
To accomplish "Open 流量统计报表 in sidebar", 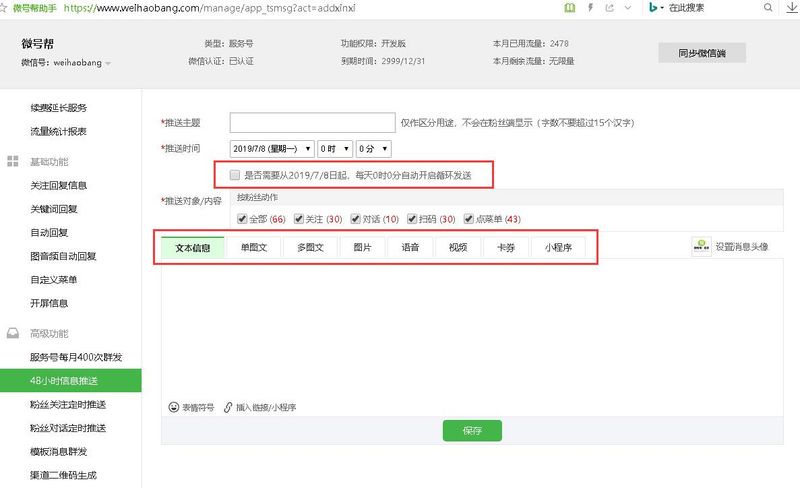I will [59, 131].
